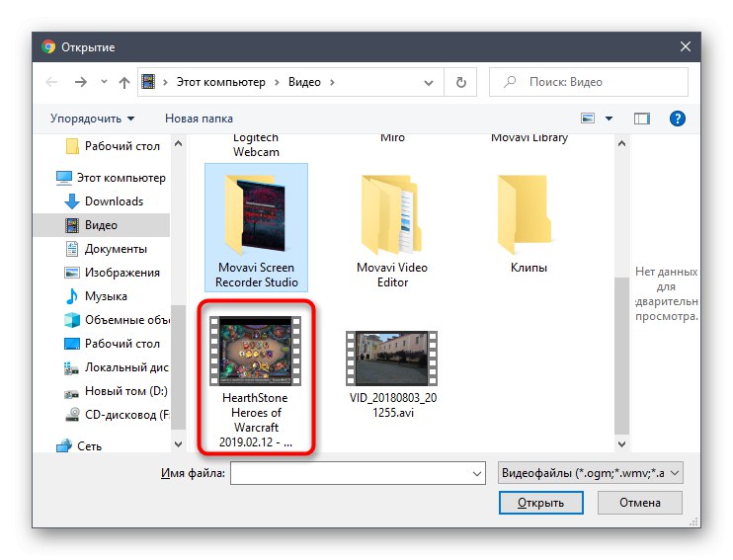Viewport: 733px width, 560px height.
Task: Click the Локальный диск drive icon
Action: point(71,368)
